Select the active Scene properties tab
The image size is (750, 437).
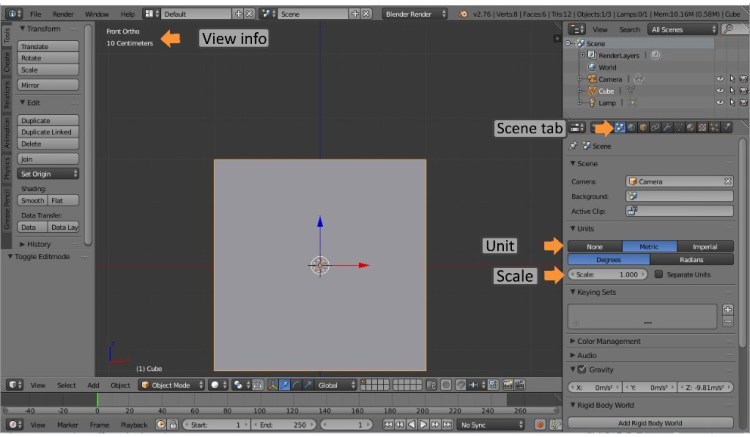tap(619, 127)
